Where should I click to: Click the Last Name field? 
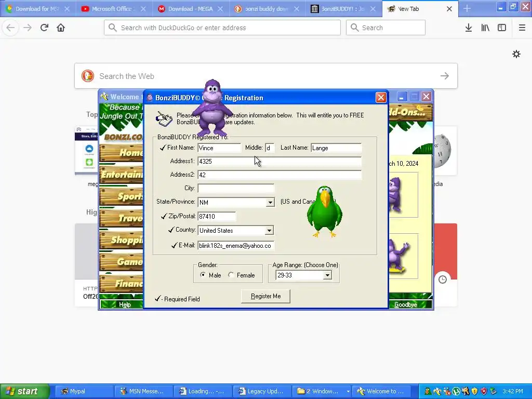(336, 148)
